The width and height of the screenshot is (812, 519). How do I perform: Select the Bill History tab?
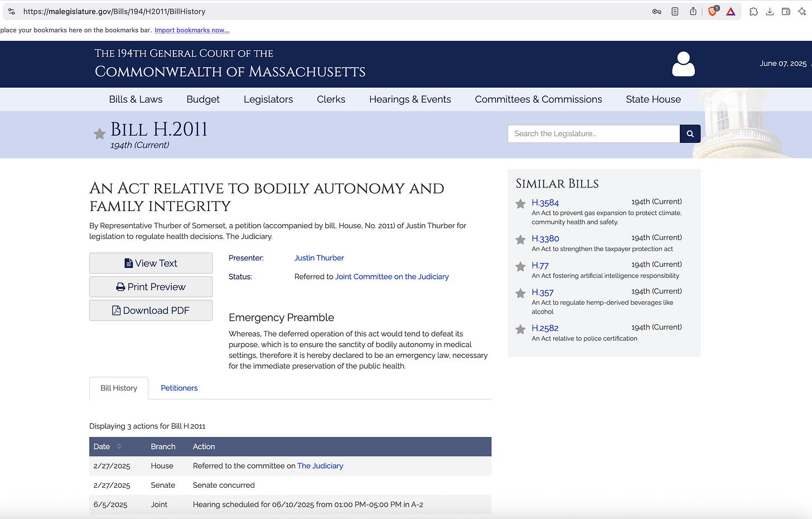(x=119, y=388)
